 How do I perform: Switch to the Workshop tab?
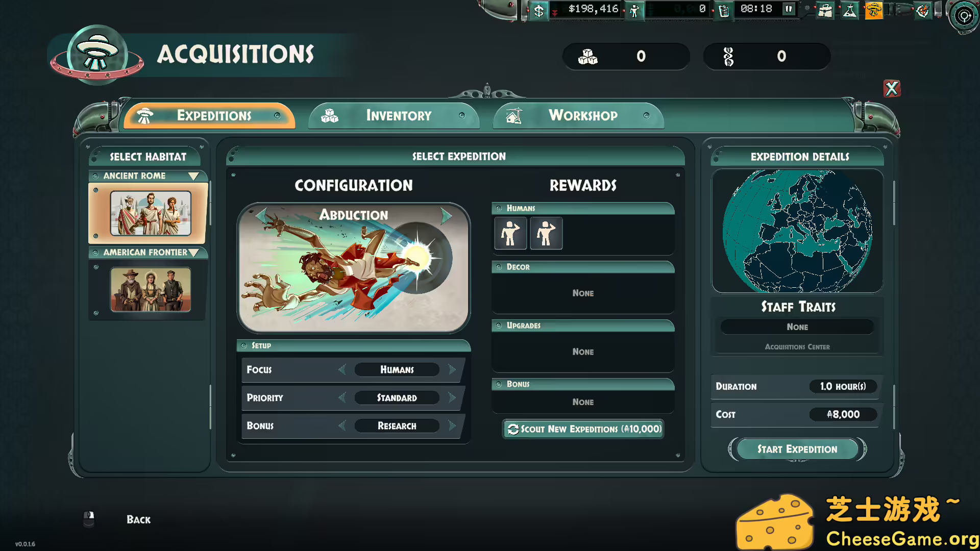[582, 116]
